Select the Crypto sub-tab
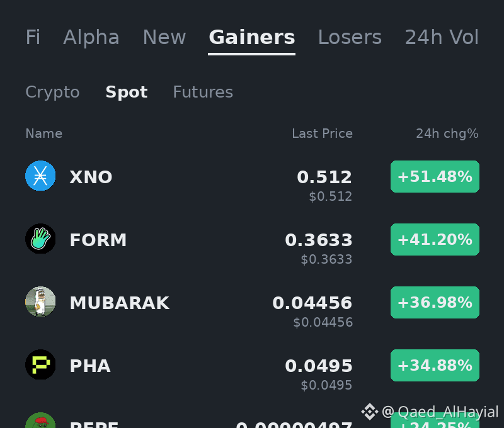This screenshot has width=504, height=428. 52,93
